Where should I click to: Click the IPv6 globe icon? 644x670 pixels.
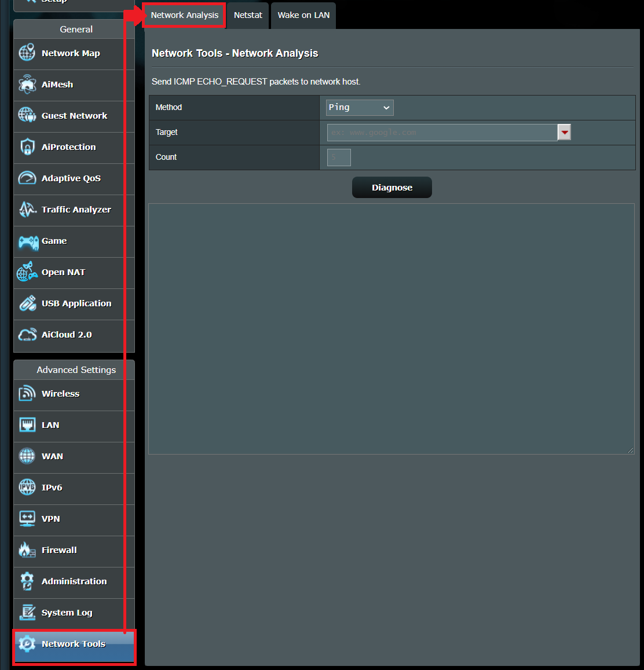(27, 487)
